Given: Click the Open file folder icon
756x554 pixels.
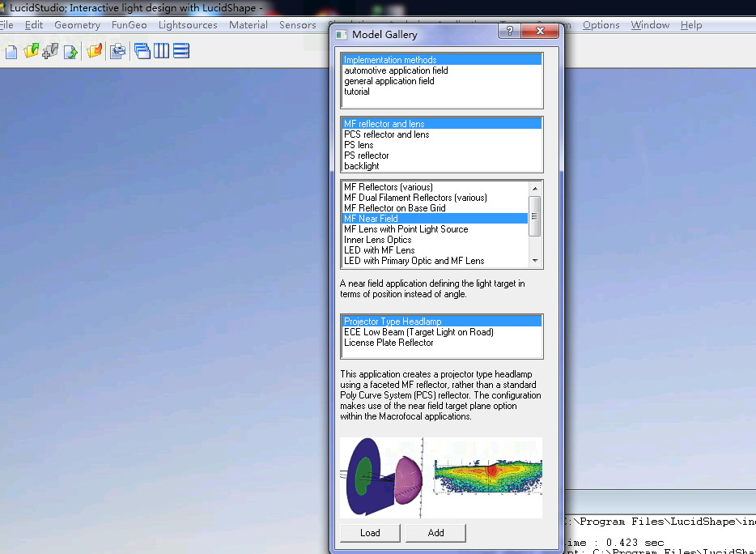Looking at the screenshot, I should (x=31, y=51).
